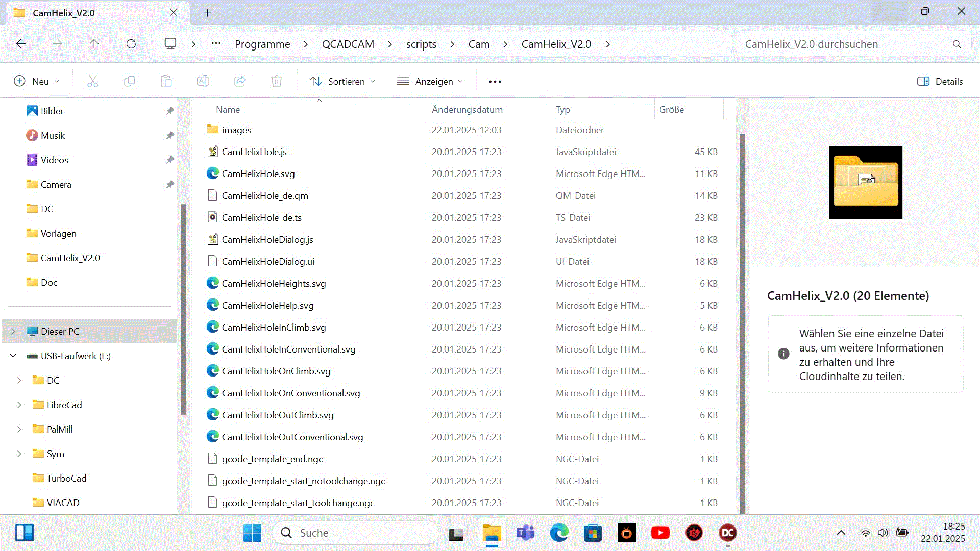Image resolution: width=980 pixels, height=551 pixels.
Task: Open the three-dots more options menu
Action: click(x=495, y=81)
